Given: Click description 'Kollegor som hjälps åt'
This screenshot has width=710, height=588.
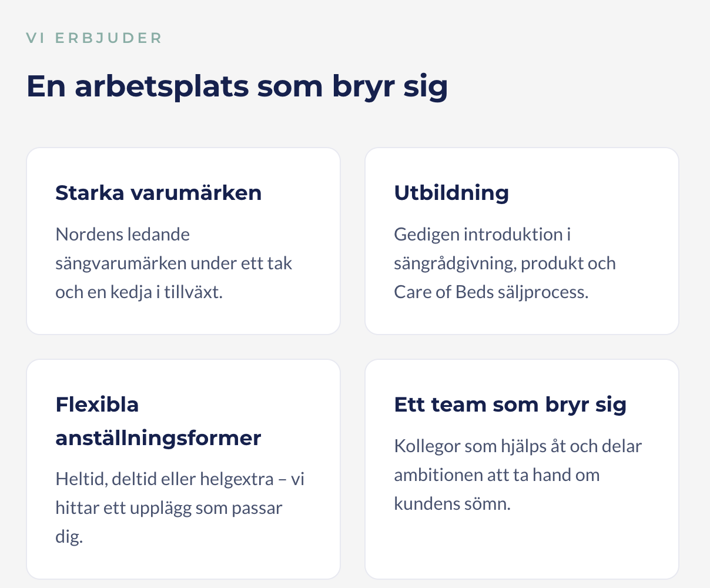Looking at the screenshot, I should point(518,475).
